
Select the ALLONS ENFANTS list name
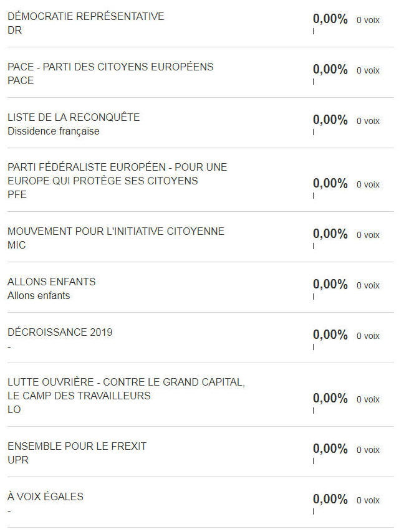52,282
